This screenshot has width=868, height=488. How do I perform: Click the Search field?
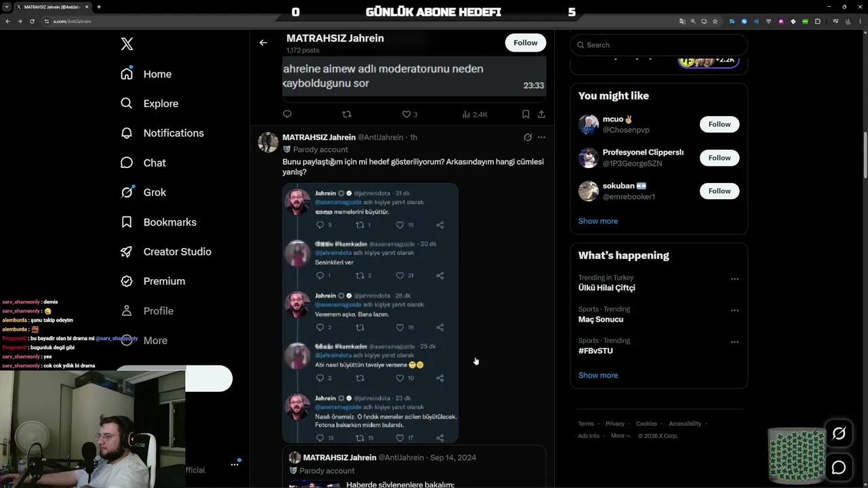click(x=658, y=45)
